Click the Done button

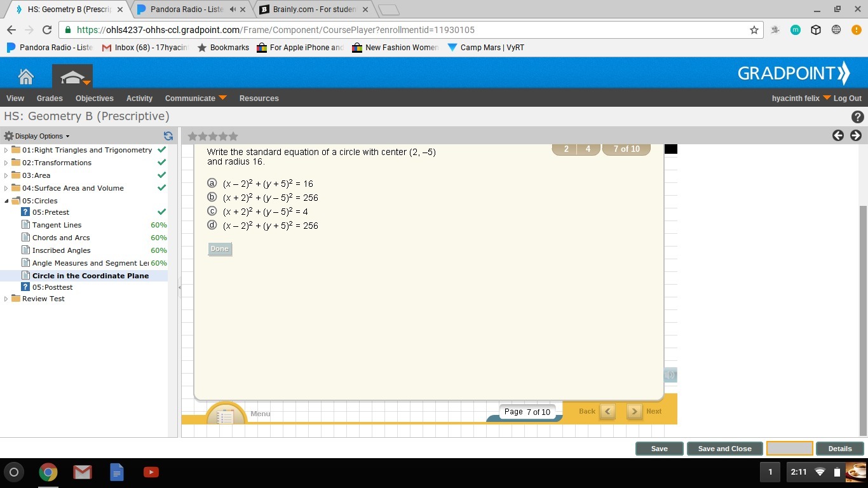220,249
